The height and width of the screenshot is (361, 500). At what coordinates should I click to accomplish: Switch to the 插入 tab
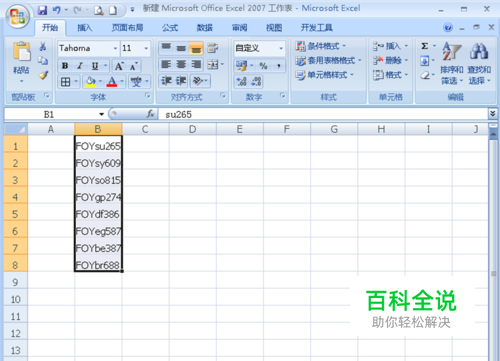(84, 28)
